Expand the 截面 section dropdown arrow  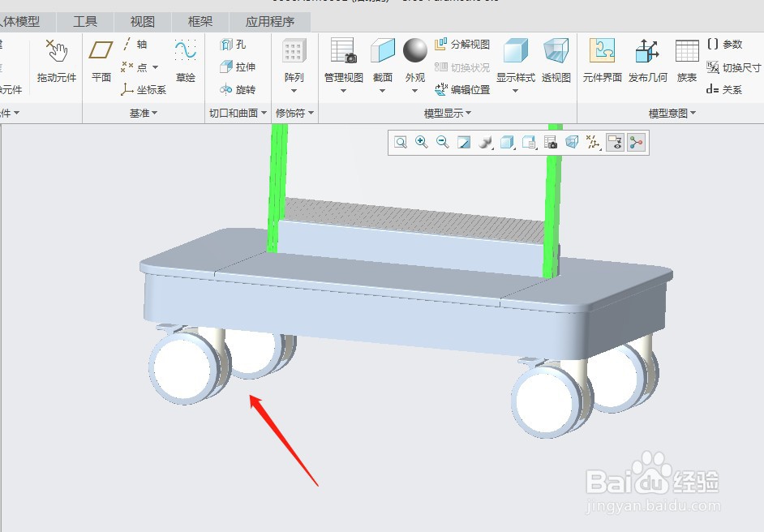pyautogui.click(x=383, y=91)
